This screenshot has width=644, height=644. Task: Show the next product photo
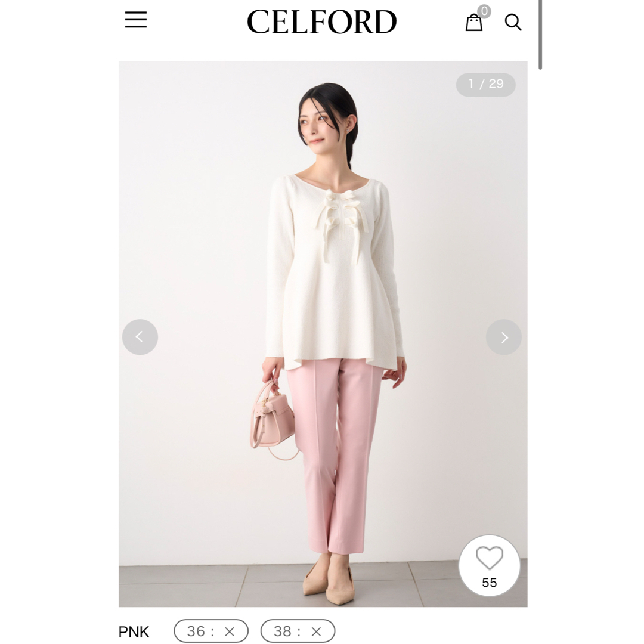tap(503, 337)
